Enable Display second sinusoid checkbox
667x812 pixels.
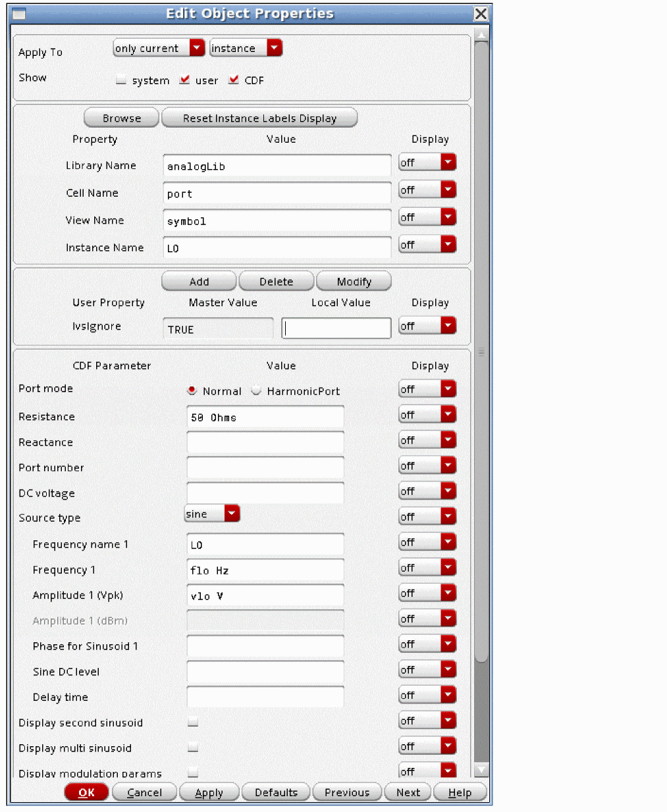[x=193, y=722]
